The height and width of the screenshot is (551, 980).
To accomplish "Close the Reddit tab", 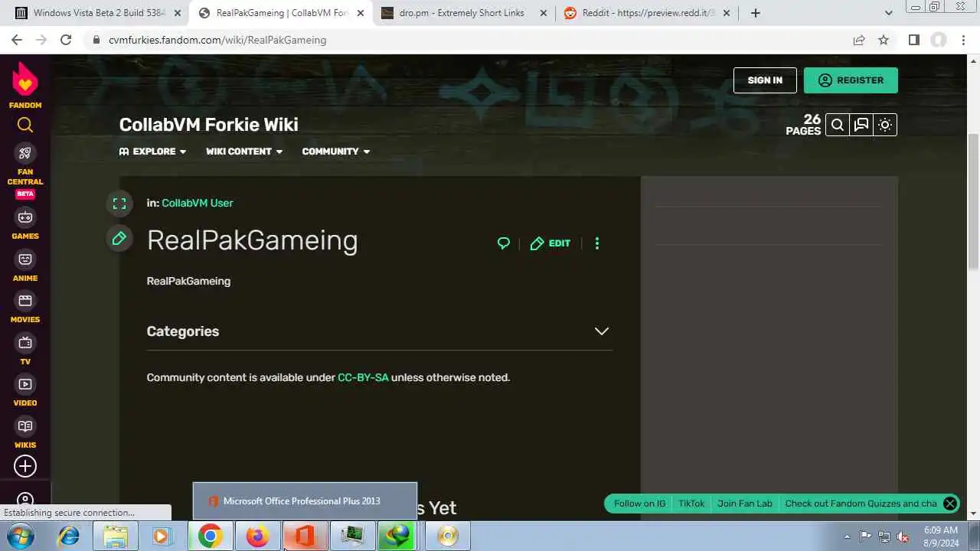I will (x=727, y=13).
